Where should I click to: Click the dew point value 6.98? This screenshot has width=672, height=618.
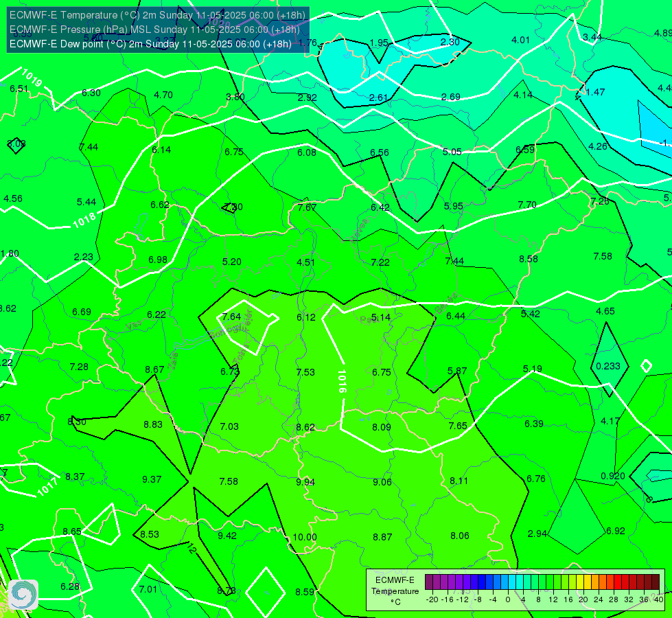click(158, 260)
